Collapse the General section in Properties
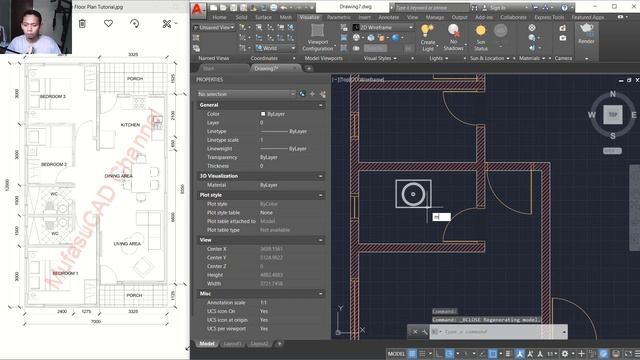The width and height of the screenshot is (640, 360). click(320, 105)
